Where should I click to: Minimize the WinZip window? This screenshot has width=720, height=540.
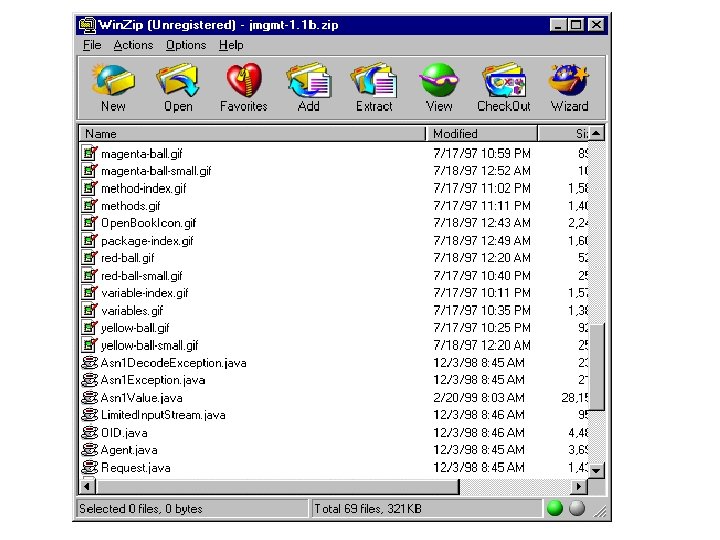pyautogui.click(x=558, y=24)
